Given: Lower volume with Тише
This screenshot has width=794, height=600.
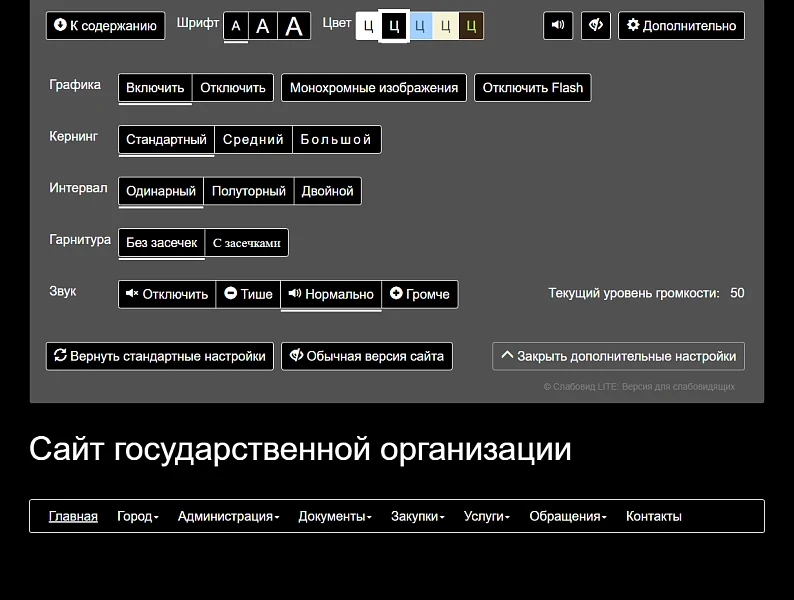Looking at the screenshot, I should pos(248,294).
